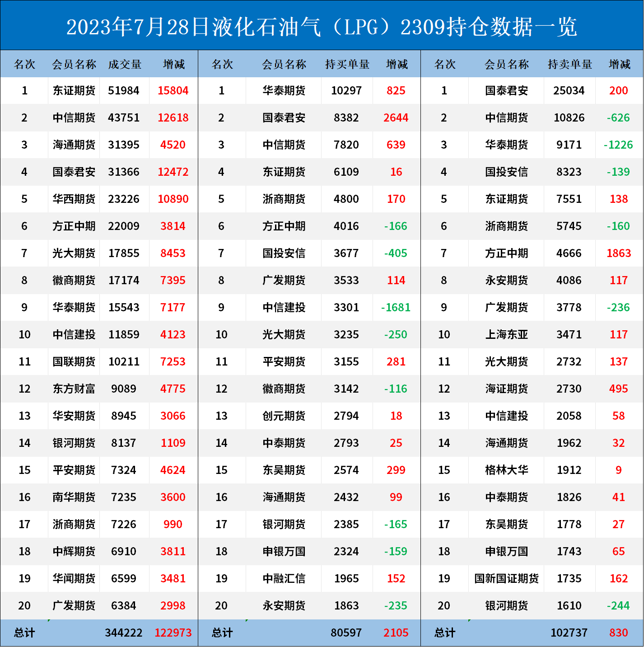Select the 持卖单量 column header

[x=569, y=64]
